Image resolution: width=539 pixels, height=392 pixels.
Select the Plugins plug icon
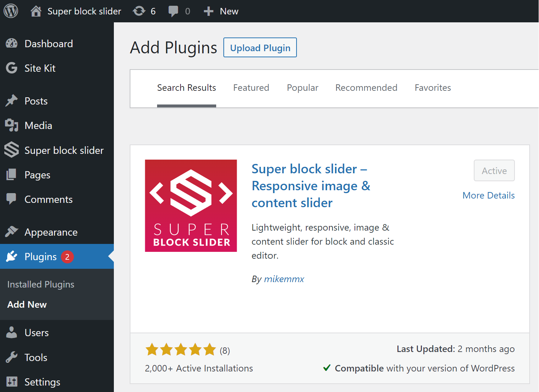pos(12,256)
